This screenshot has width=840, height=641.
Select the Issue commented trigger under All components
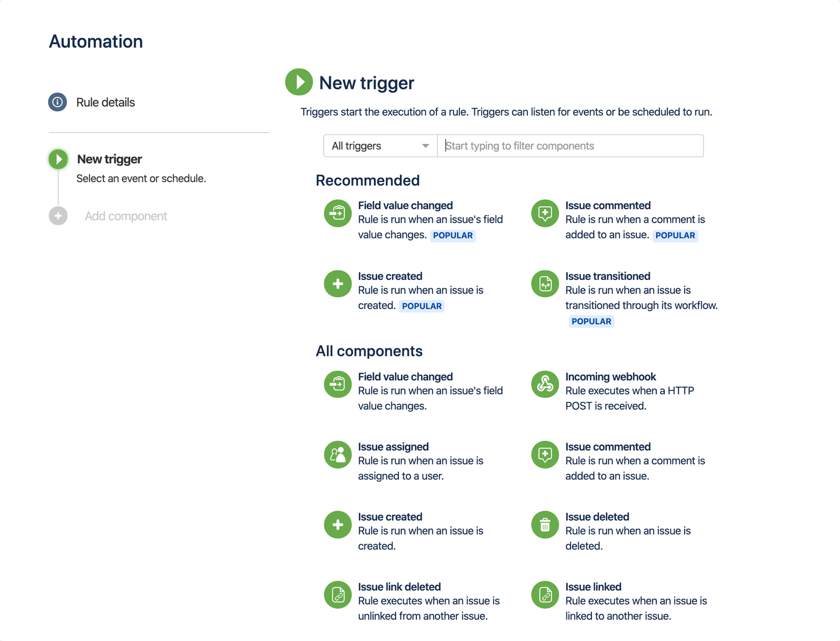pyautogui.click(x=608, y=446)
